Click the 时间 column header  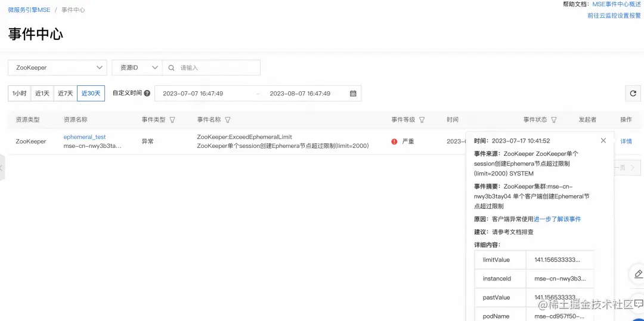coord(453,119)
